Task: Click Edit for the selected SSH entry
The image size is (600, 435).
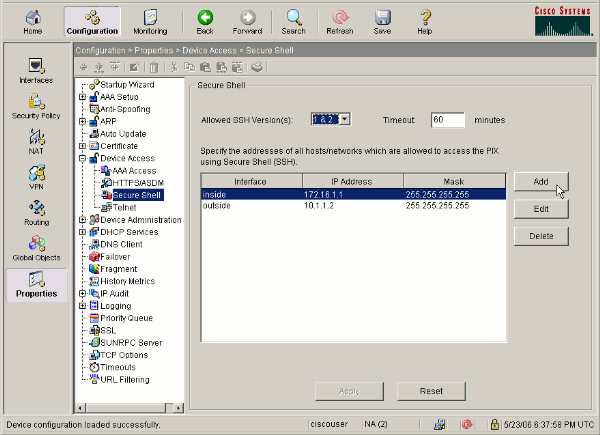Action: [x=541, y=209]
